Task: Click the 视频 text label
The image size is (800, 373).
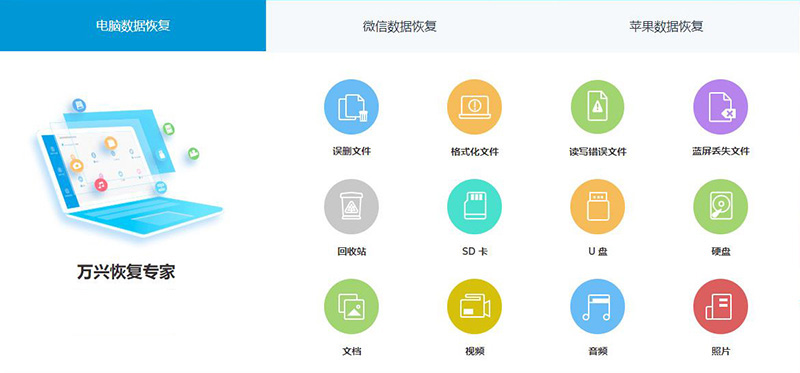Action: pos(474,351)
